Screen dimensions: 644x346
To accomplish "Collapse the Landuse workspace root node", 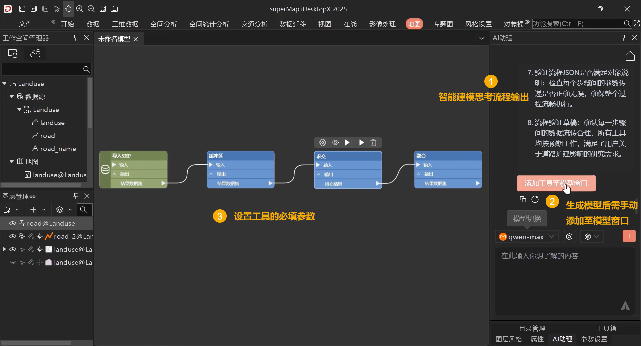I will coord(5,83).
